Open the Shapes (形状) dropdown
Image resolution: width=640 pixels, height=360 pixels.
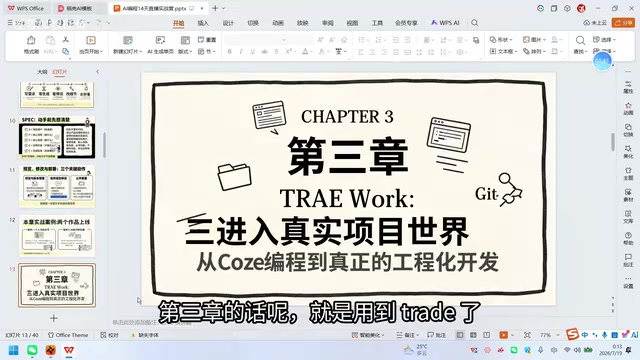[x=501, y=40]
